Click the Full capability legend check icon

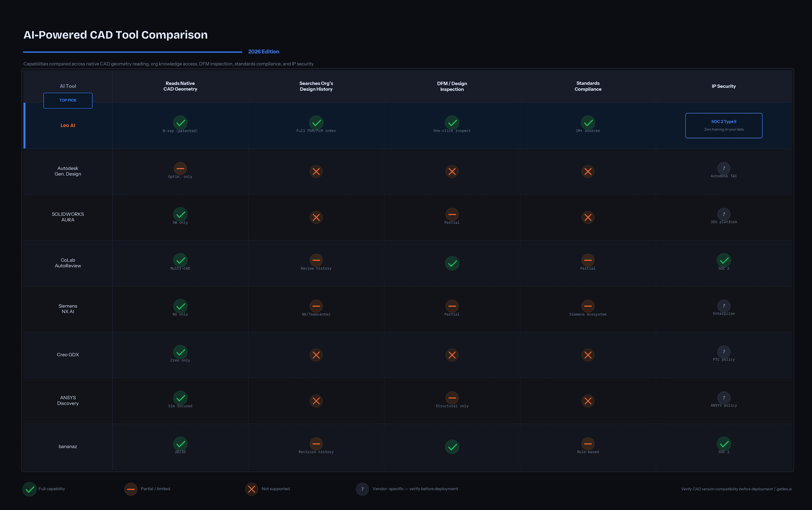30,489
